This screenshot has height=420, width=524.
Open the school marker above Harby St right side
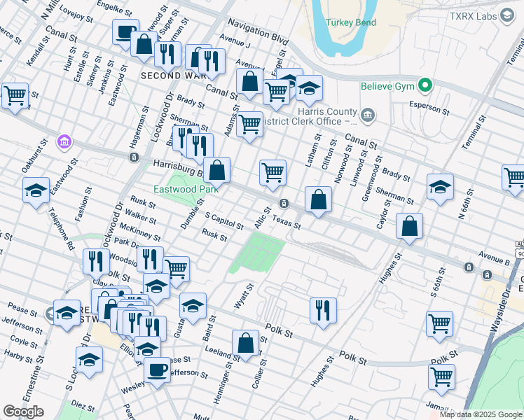[89, 361]
